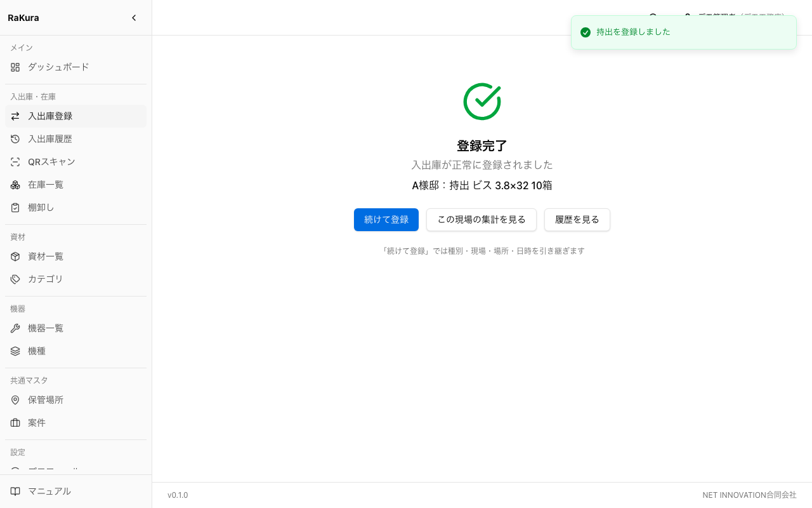The width and height of the screenshot is (812, 508).
Task: Click the RaKura app title
Action: point(23,18)
